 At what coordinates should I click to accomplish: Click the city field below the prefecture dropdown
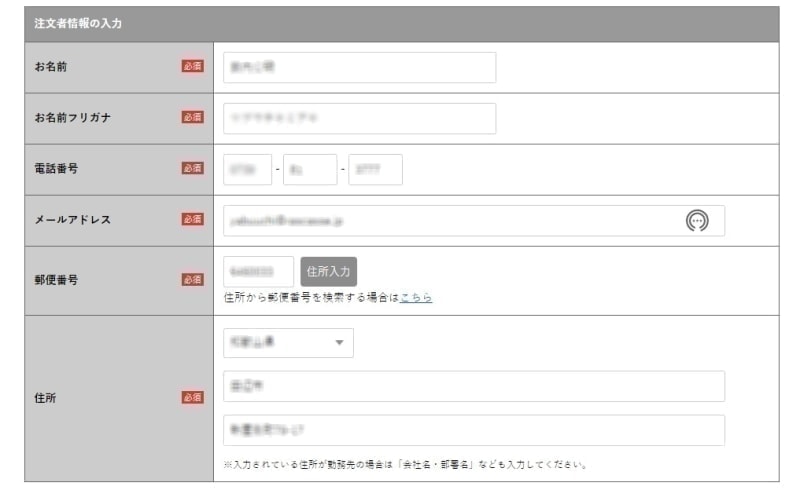click(x=473, y=386)
